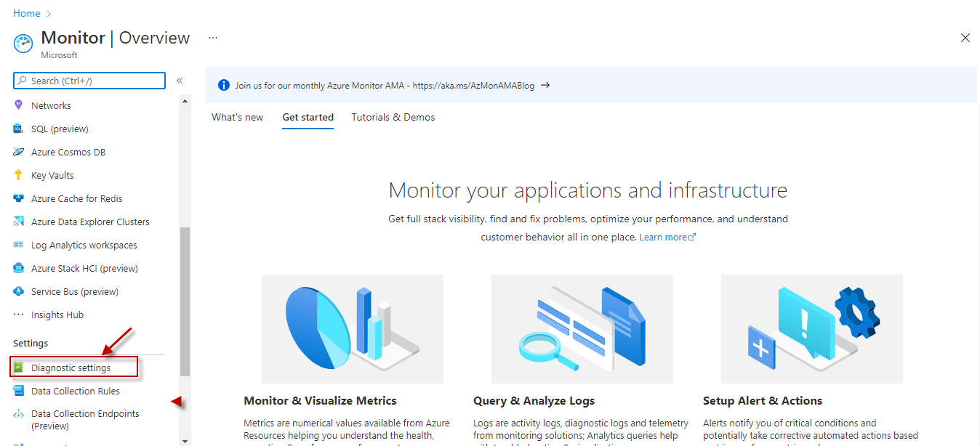Click the breadcrumb chevron after Home

[49, 13]
